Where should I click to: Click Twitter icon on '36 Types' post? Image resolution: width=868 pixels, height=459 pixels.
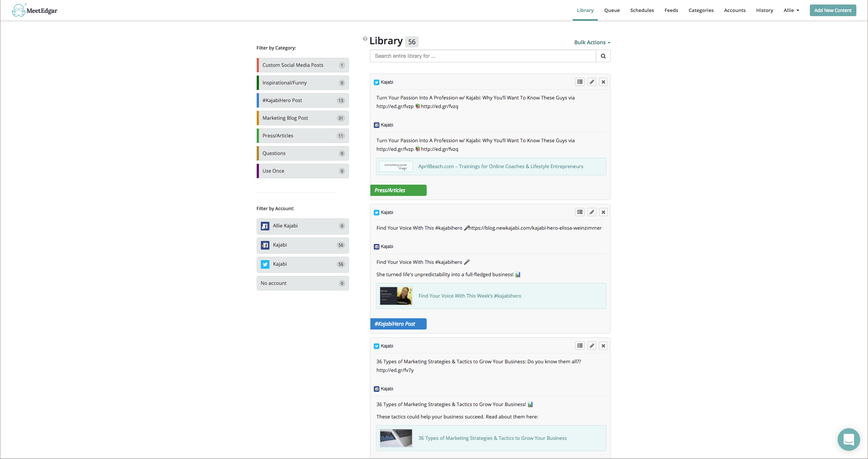point(376,346)
